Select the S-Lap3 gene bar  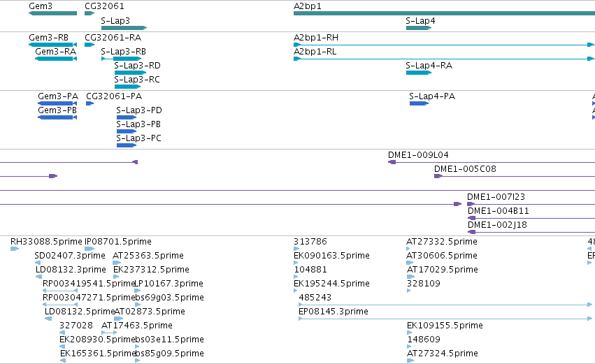(x=124, y=28)
